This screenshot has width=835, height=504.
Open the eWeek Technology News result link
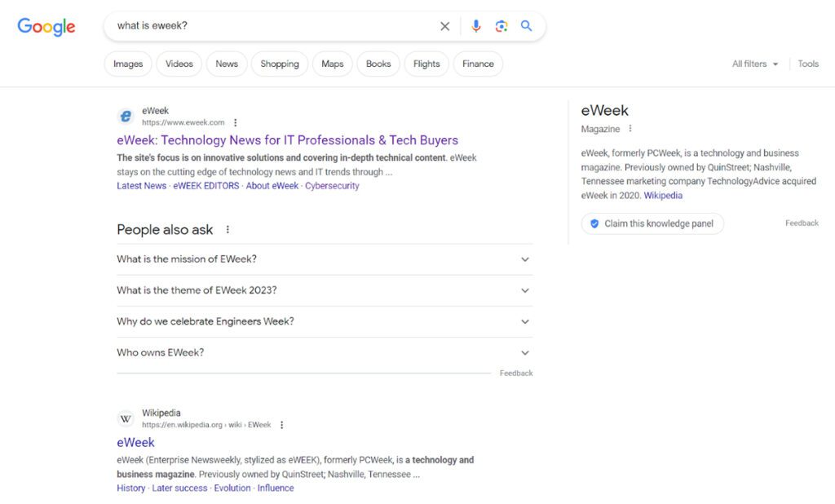[287, 140]
